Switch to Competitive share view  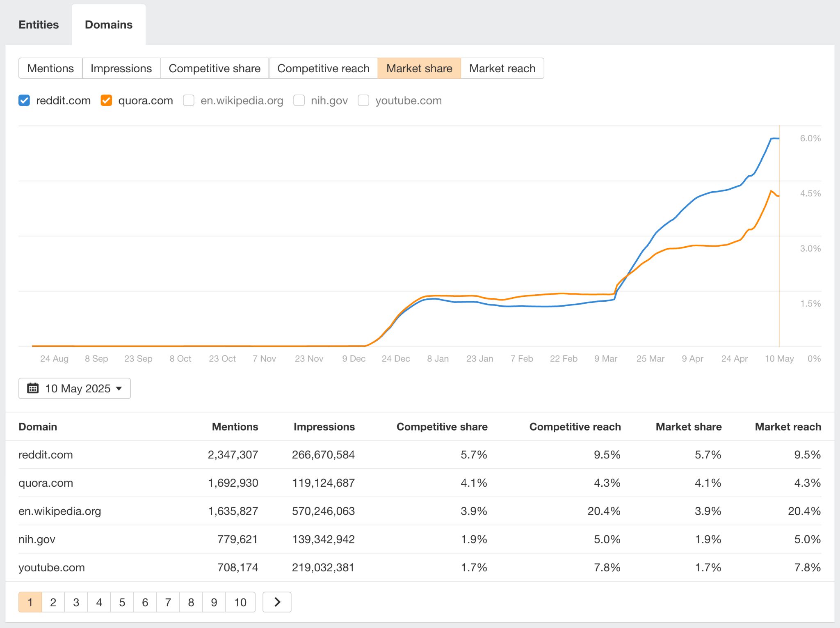click(214, 68)
